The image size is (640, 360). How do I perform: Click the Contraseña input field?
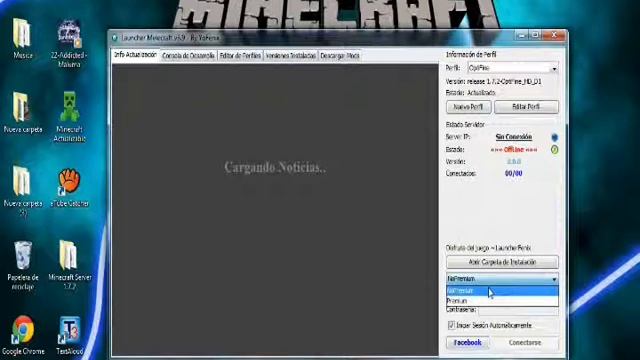click(x=518, y=311)
